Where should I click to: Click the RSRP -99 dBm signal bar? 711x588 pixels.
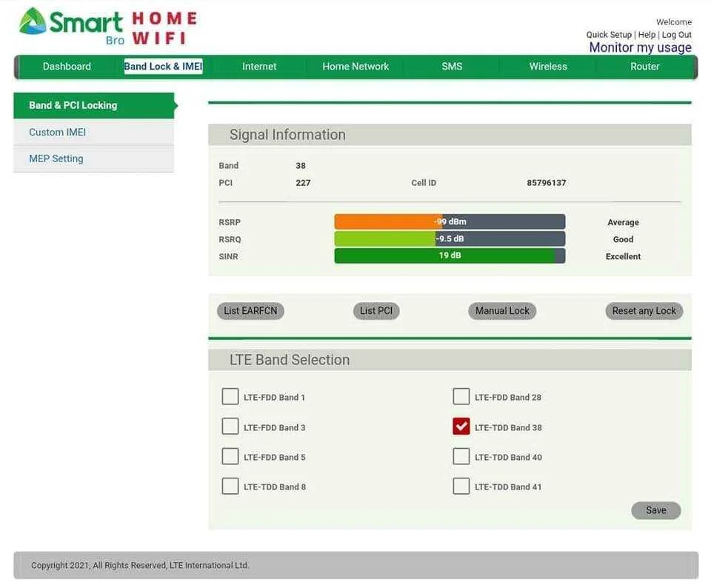tap(450, 221)
